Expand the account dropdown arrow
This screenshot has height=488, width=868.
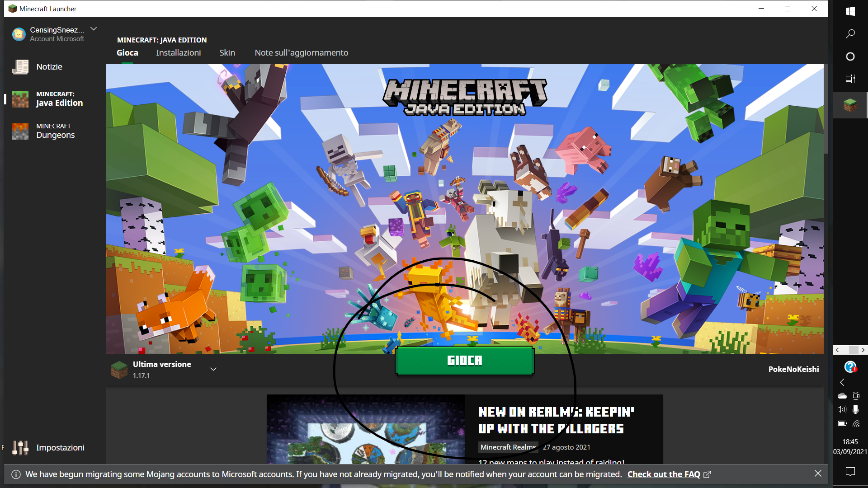(94, 29)
